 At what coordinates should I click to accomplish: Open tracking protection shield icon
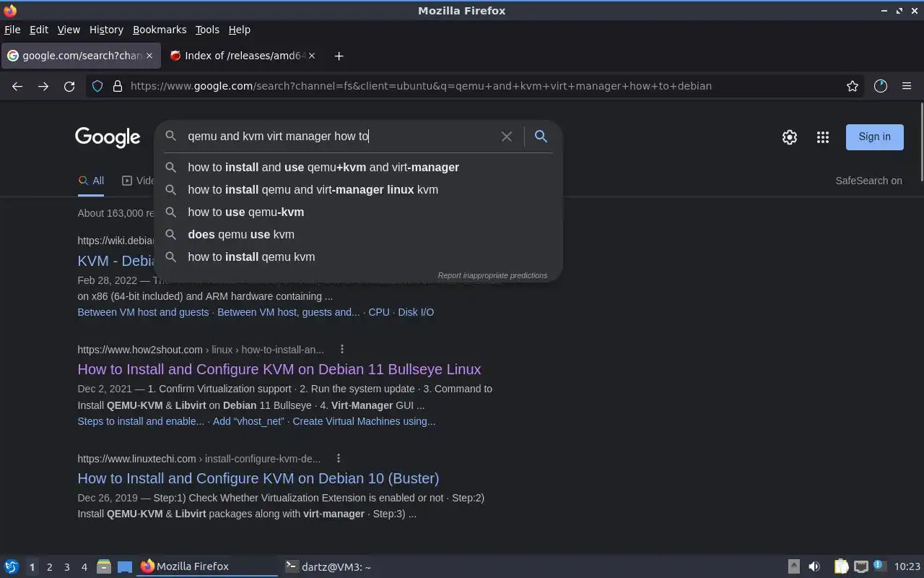click(x=97, y=86)
